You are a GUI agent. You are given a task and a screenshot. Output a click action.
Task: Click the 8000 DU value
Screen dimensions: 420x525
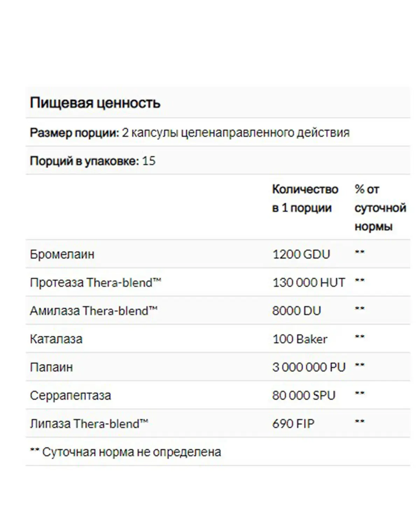(x=296, y=311)
